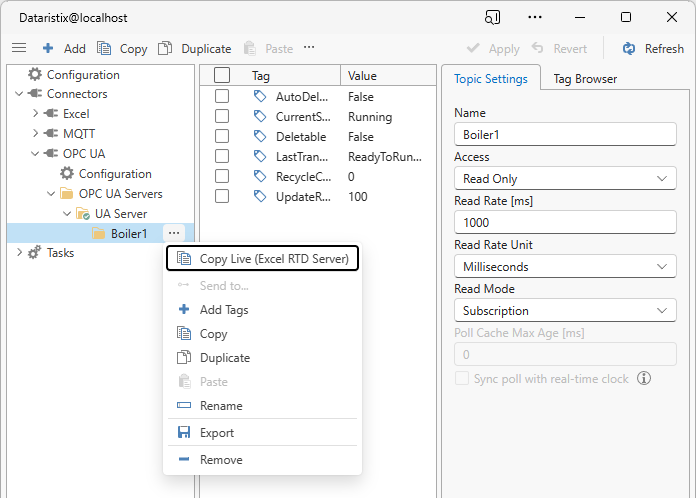Open the toolbar overflow ellipsis after Paste
This screenshot has height=498, width=696.
309,48
